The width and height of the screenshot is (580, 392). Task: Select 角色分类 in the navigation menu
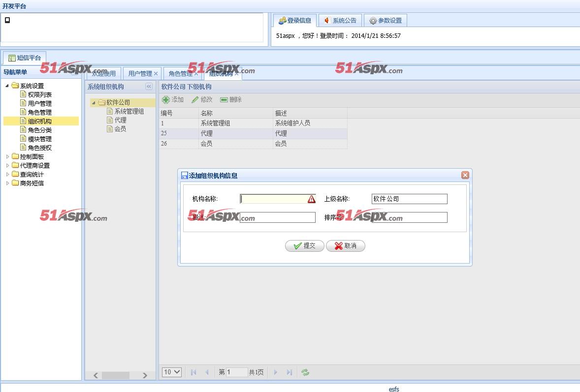click(x=39, y=130)
